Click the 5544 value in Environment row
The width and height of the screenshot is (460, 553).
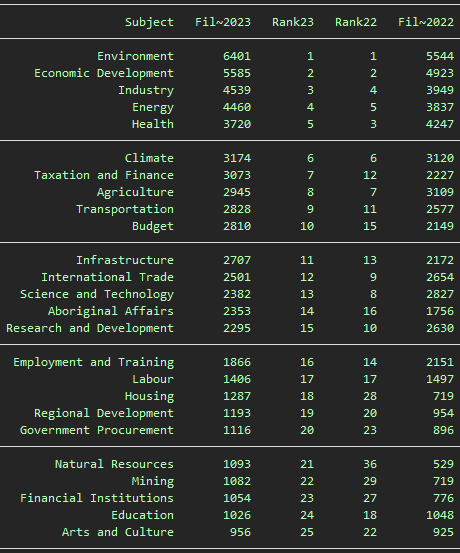point(440,56)
